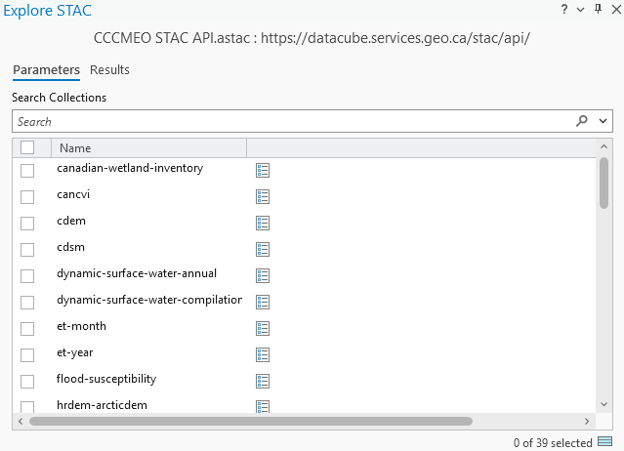Open details icon for hrdem-arcticdem collection

pyautogui.click(x=263, y=406)
